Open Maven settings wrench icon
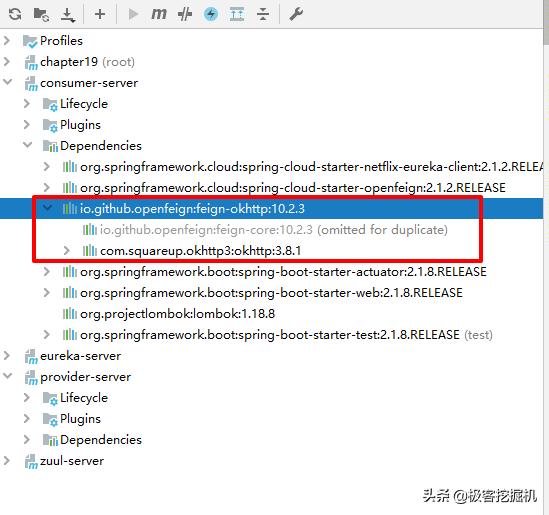 point(296,14)
